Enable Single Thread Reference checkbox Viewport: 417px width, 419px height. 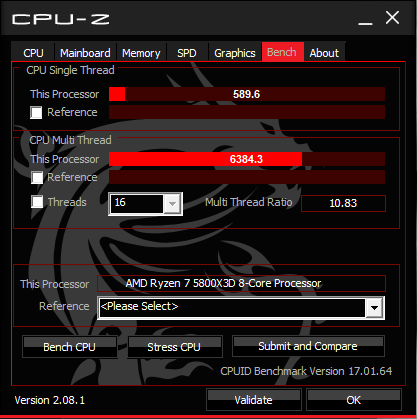click(x=36, y=112)
